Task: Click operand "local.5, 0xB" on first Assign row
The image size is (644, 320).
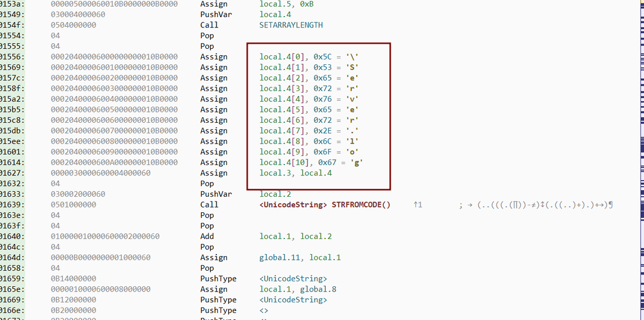Action: click(286, 4)
